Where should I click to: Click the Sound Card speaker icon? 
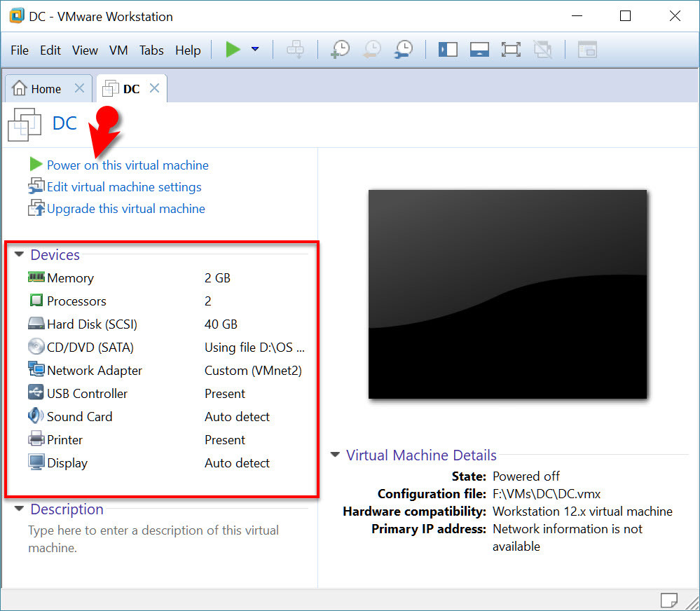pos(36,416)
